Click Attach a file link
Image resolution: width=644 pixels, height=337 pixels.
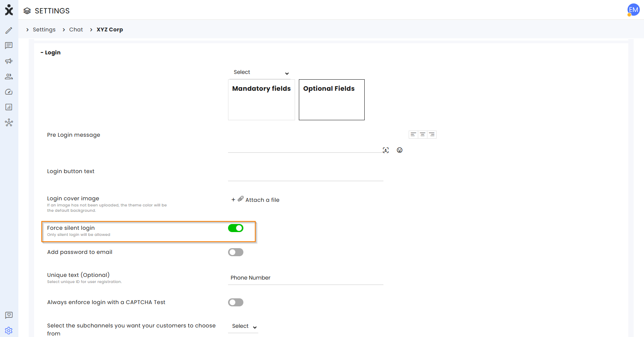coord(256,200)
